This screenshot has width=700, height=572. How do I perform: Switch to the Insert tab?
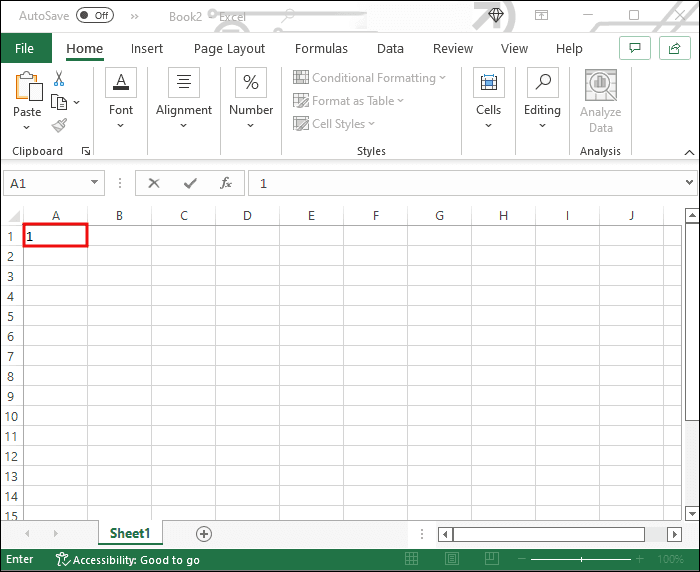147,48
